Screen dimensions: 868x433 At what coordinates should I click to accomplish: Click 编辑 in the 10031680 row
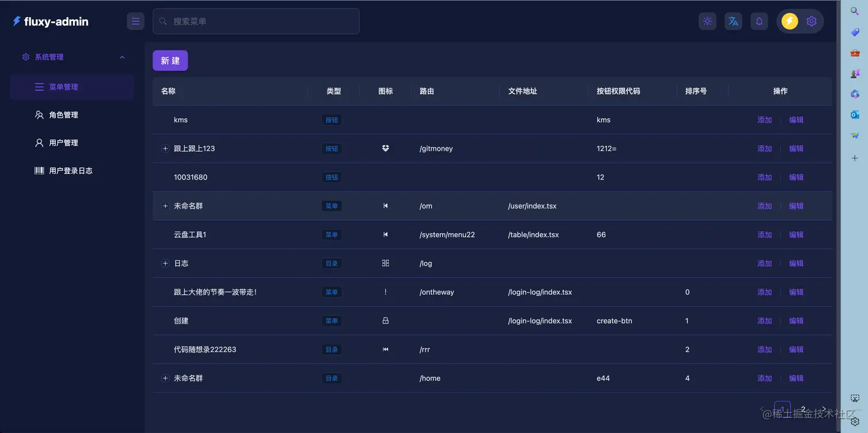[796, 177]
